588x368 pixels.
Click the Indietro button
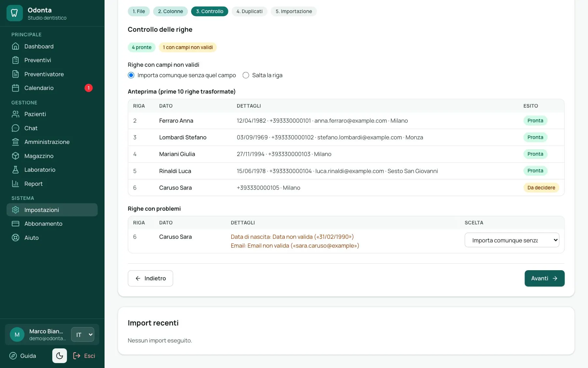[150, 278]
